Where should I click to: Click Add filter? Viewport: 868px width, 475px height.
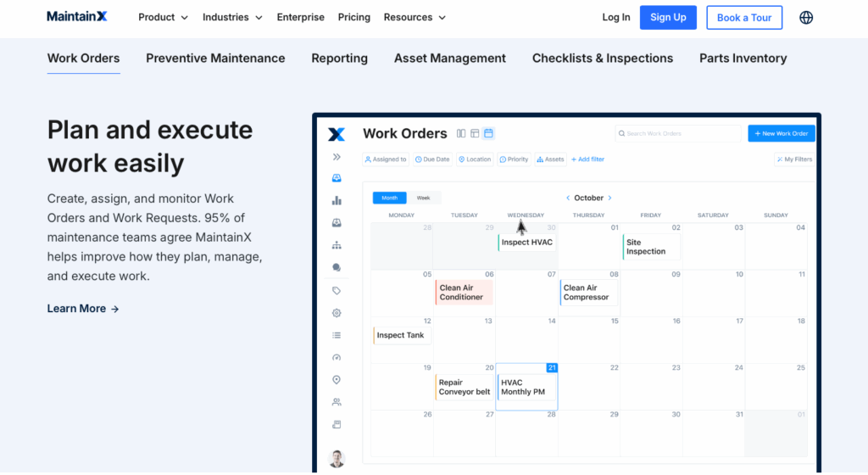588,159
